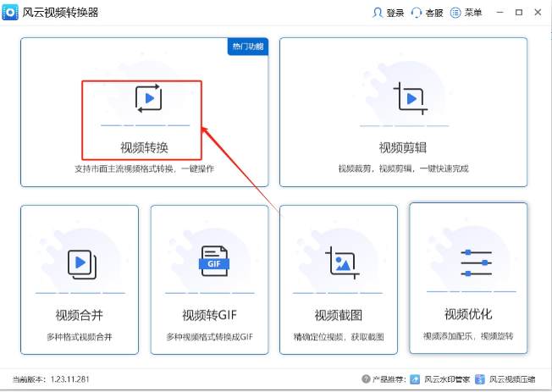Click the 风云水印管家 product icon
The height and width of the screenshot is (392, 552).
coord(415,379)
